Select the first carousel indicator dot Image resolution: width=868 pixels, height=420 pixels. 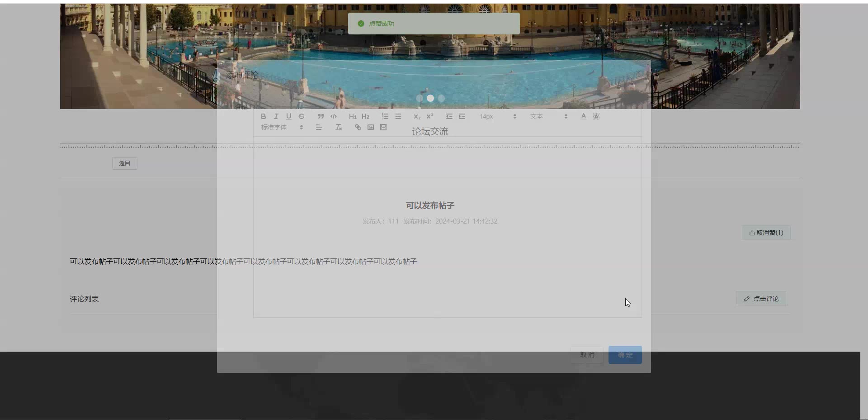click(420, 98)
